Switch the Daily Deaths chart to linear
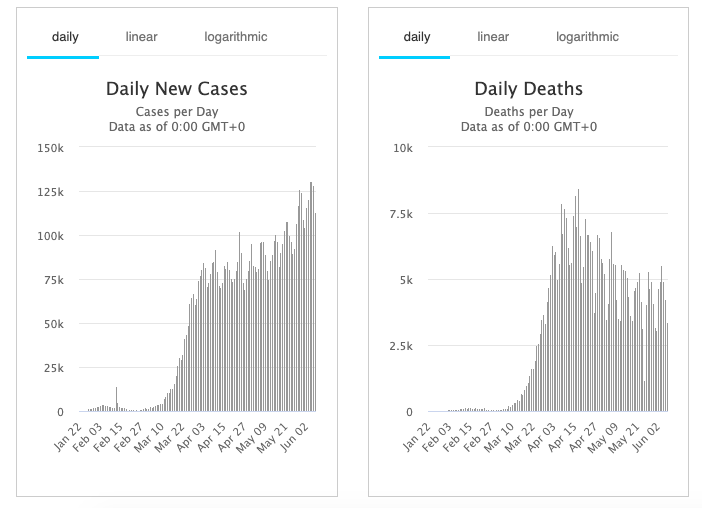 (x=493, y=37)
